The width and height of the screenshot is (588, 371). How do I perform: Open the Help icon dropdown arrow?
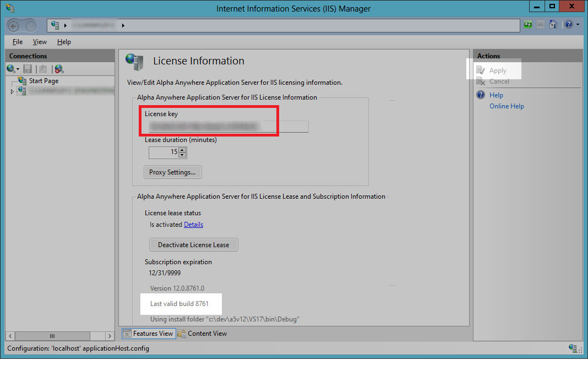click(x=578, y=25)
